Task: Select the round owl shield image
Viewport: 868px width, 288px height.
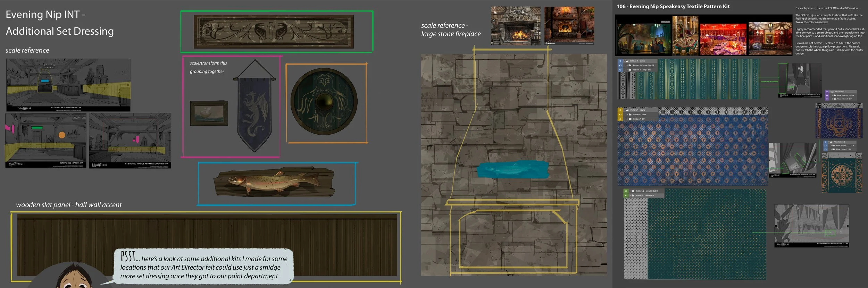Action: 324,101
